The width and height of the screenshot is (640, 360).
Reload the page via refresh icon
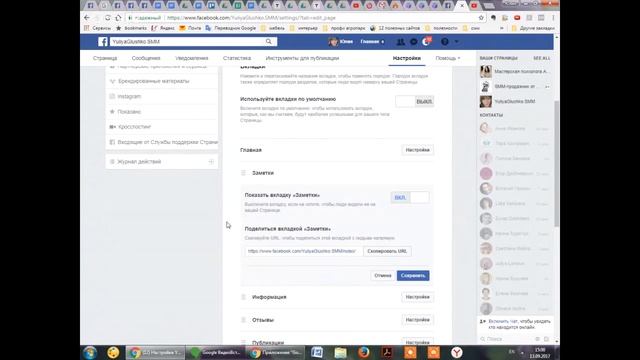107,18
